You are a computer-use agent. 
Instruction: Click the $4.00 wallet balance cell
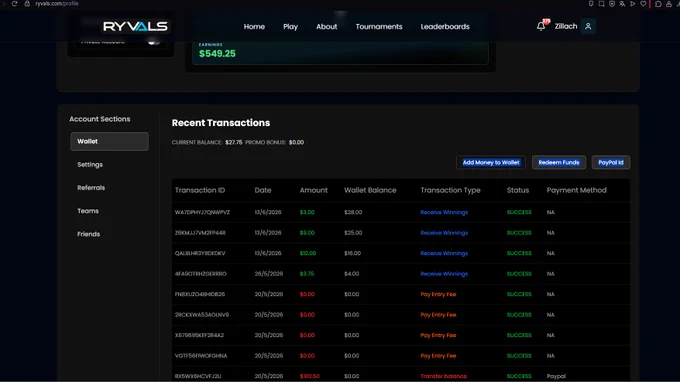pyautogui.click(x=352, y=274)
